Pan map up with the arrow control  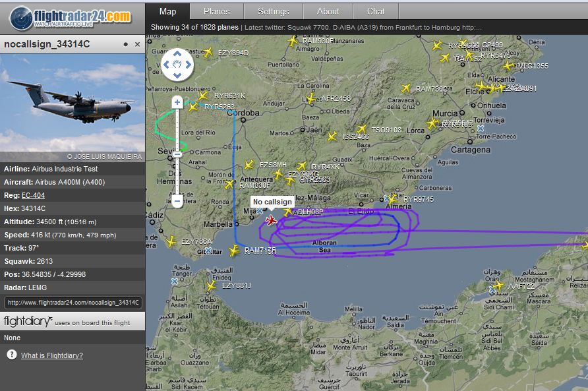tap(177, 55)
